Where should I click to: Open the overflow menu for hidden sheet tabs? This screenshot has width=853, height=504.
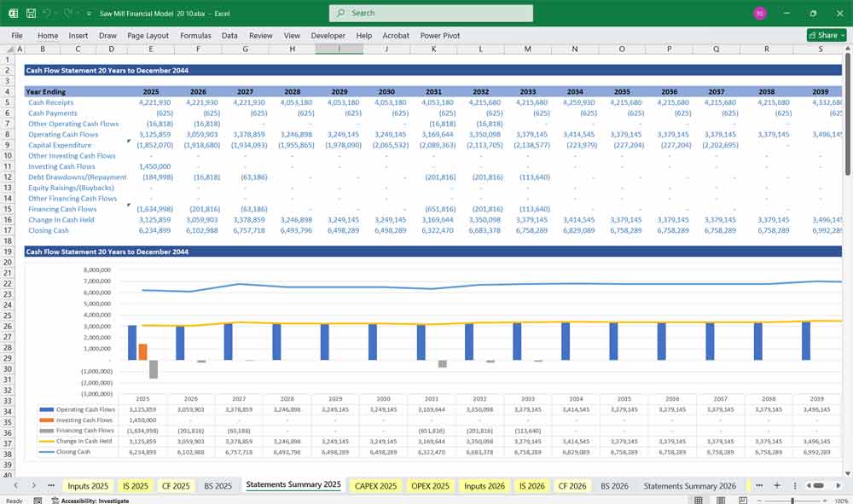tap(760, 484)
